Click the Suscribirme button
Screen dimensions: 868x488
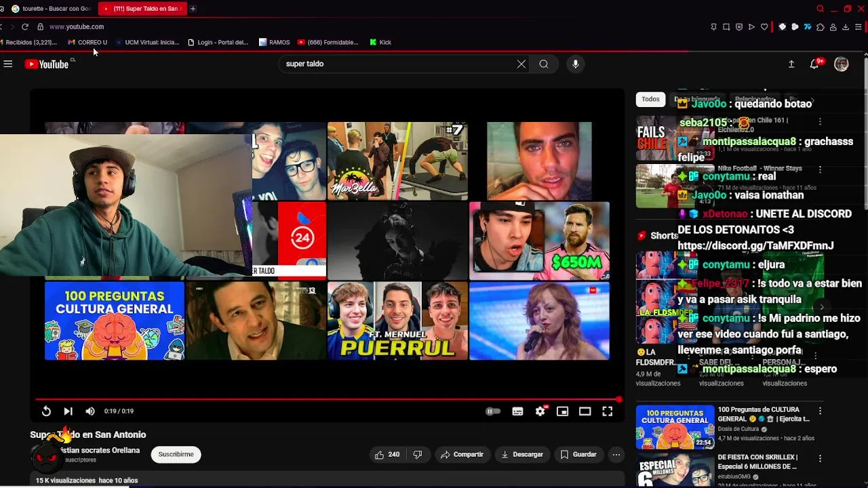pyautogui.click(x=176, y=455)
